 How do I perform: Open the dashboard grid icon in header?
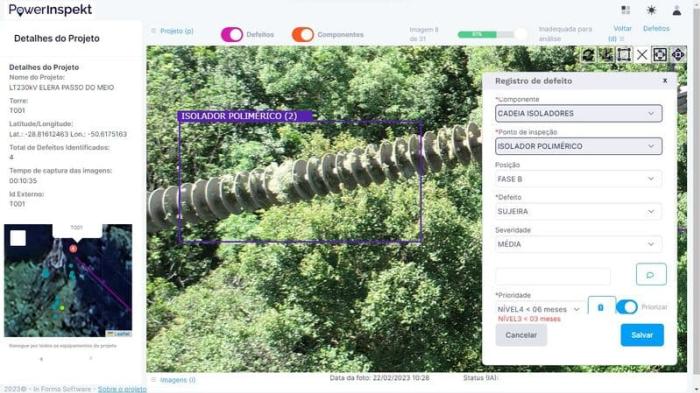point(625,10)
